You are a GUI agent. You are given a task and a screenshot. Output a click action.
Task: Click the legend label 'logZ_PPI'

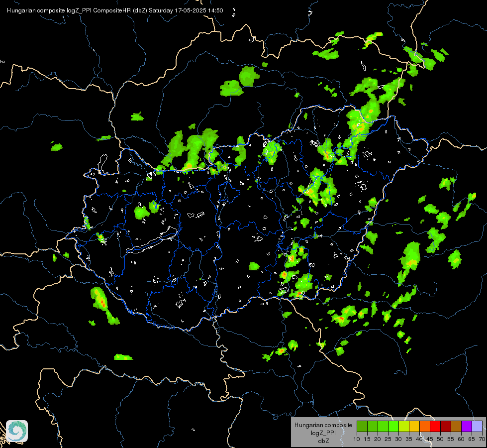[323, 433]
